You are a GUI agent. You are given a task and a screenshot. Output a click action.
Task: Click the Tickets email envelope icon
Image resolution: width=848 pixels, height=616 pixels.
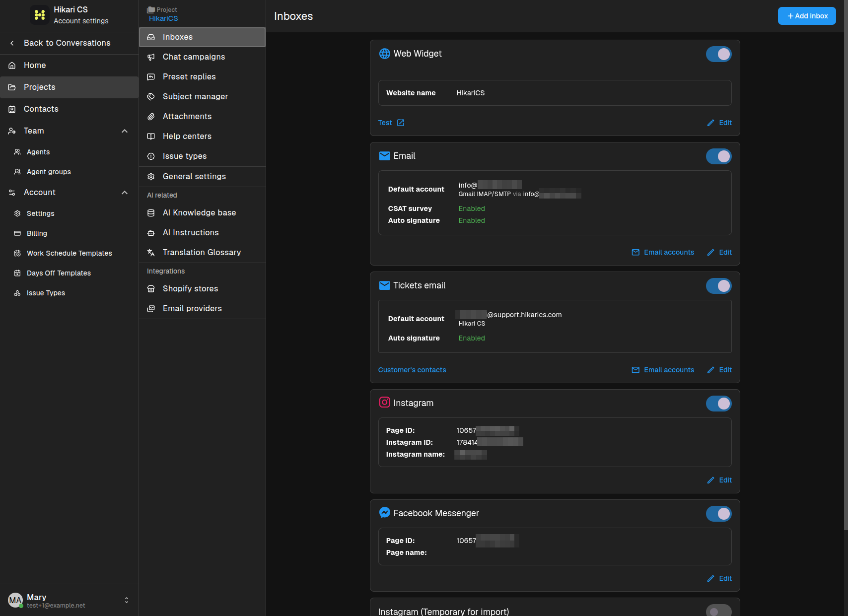(384, 285)
